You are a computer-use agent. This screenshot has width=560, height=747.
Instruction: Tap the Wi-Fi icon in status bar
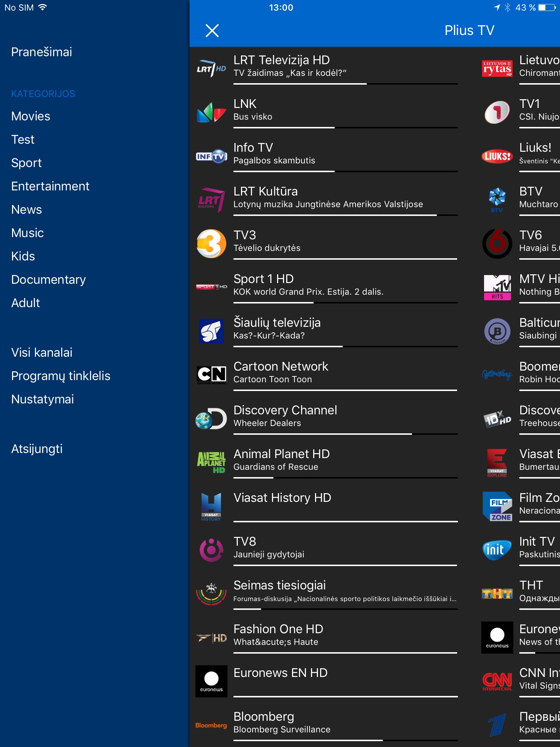click(x=43, y=7)
